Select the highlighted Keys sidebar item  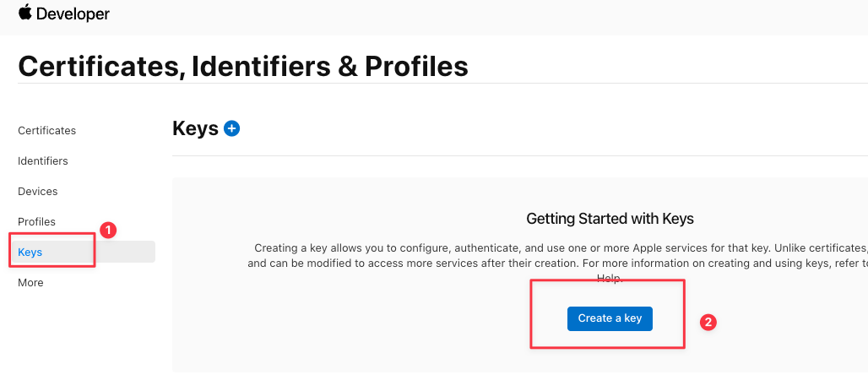[x=83, y=252]
